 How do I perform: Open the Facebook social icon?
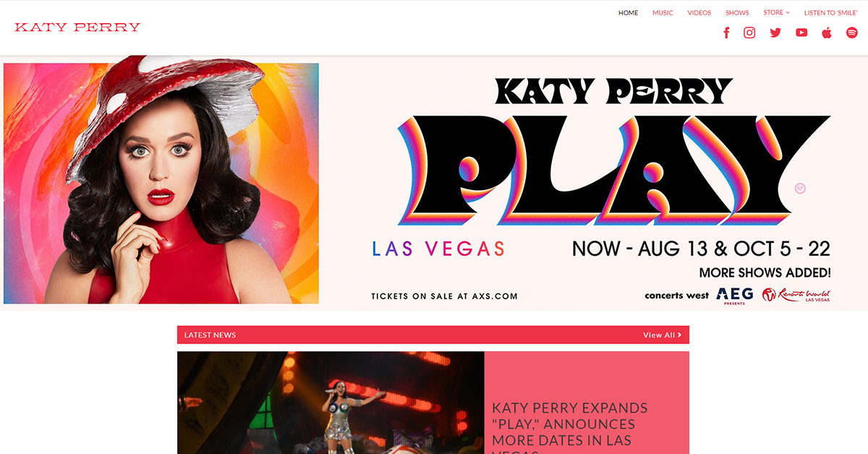[x=726, y=33]
